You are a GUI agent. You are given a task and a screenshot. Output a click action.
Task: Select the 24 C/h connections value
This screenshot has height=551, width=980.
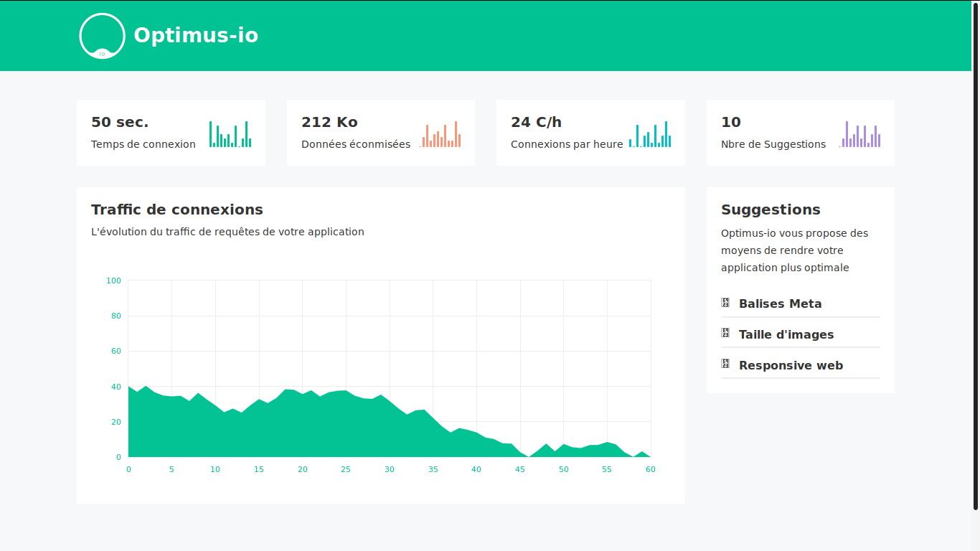[x=536, y=122]
